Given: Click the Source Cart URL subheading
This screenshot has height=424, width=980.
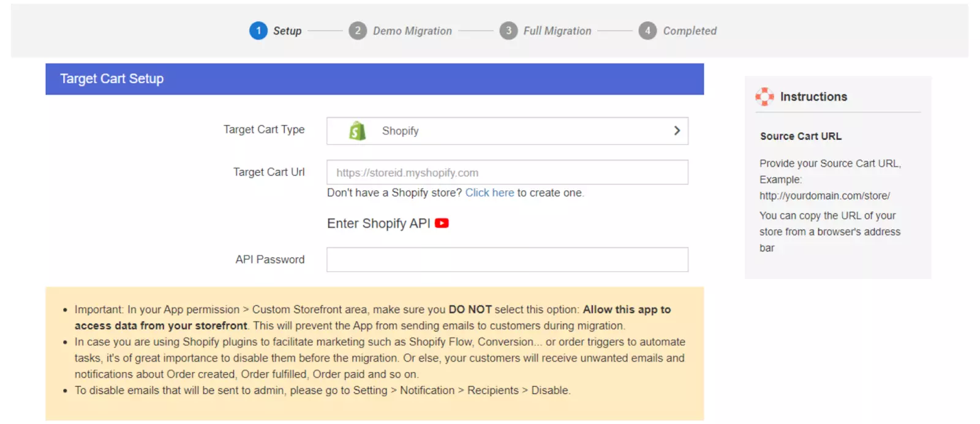Looking at the screenshot, I should click(801, 136).
